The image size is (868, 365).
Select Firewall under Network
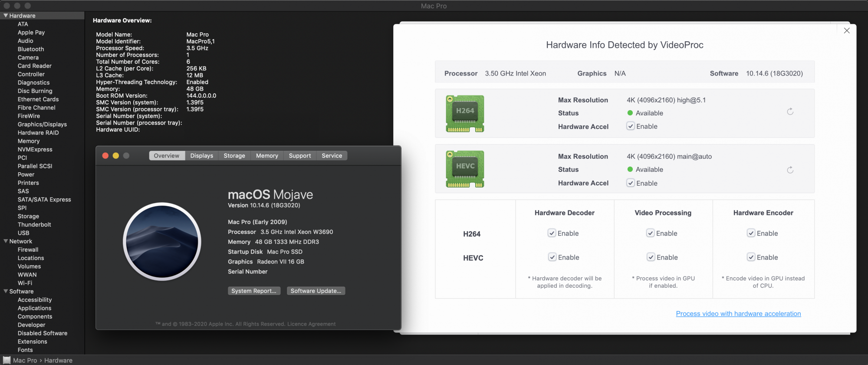coord(28,250)
